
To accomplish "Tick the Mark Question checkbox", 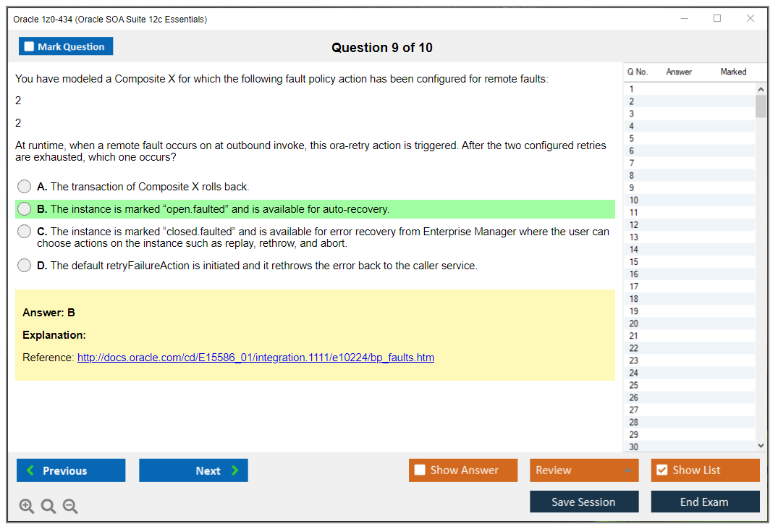I will [x=30, y=47].
